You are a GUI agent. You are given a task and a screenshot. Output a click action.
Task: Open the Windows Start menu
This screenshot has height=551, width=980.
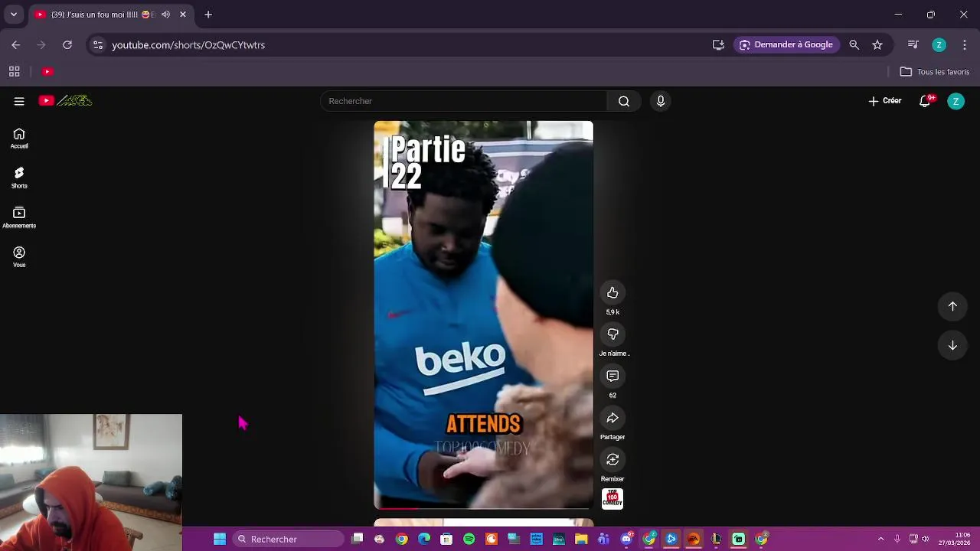point(220,540)
